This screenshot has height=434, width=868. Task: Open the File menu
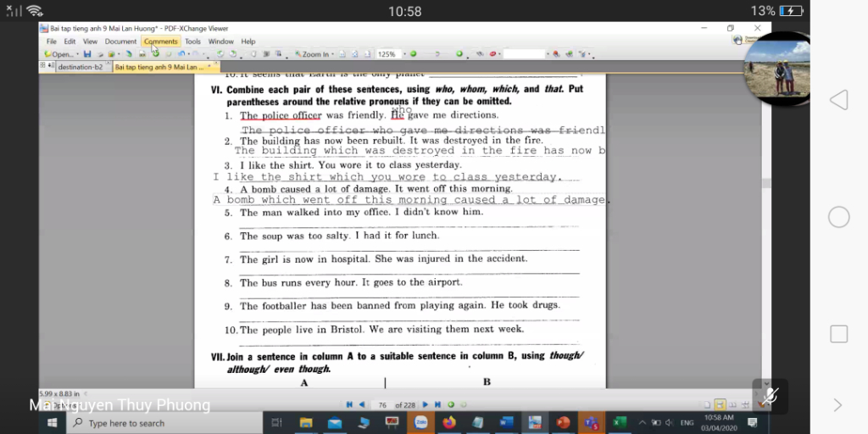[x=52, y=42]
